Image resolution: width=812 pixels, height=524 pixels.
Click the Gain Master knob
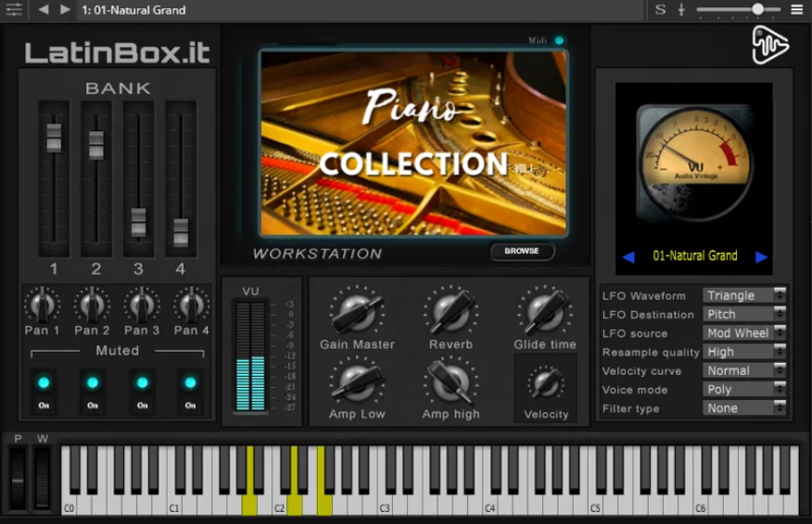[357, 312]
